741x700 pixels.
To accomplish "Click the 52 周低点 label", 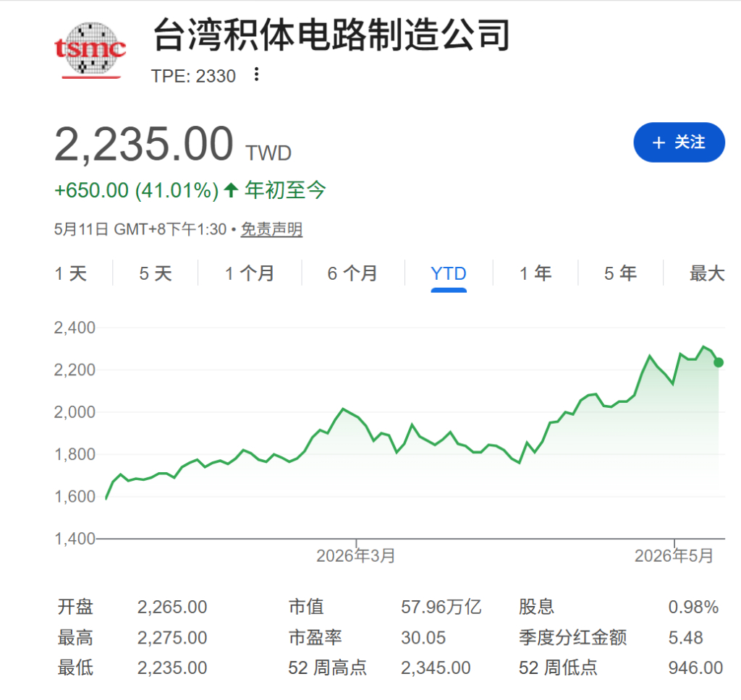I will click(558, 668).
